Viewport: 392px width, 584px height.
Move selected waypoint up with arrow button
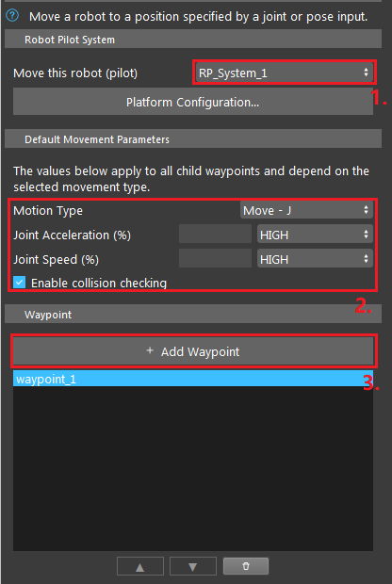[140, 566]
